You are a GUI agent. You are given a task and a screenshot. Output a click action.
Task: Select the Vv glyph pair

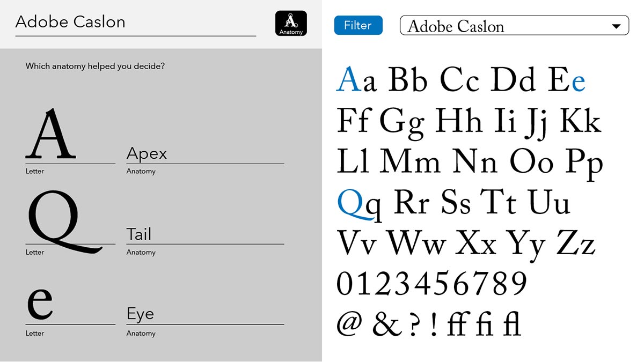tap(356, 242)
